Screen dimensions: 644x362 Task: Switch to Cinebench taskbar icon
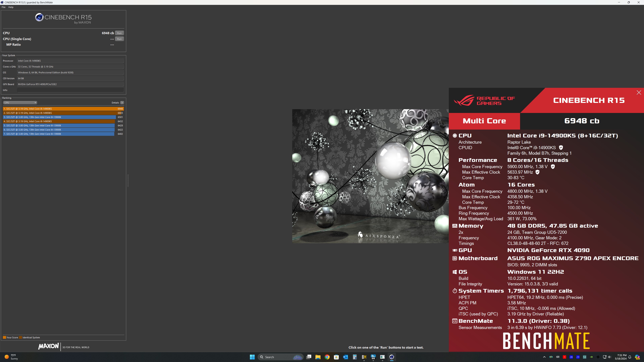pyautogui.click(x=392, y=357)
